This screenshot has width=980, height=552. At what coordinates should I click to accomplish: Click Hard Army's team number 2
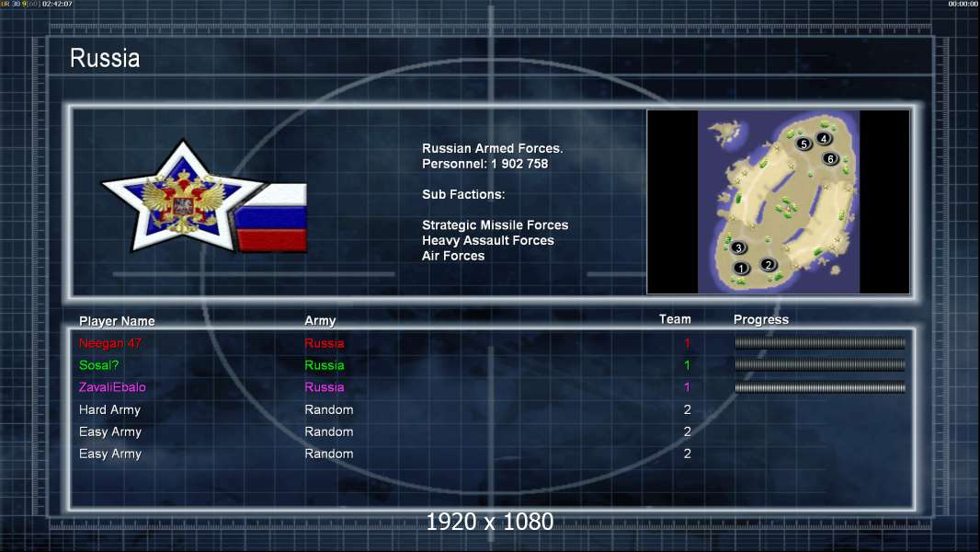tap(687, 410)
